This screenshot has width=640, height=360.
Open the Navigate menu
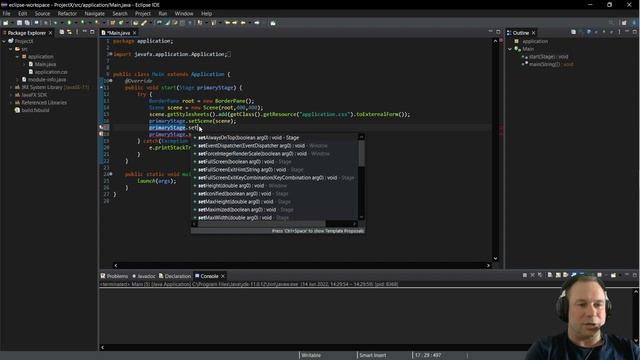(x=94, y=13)
